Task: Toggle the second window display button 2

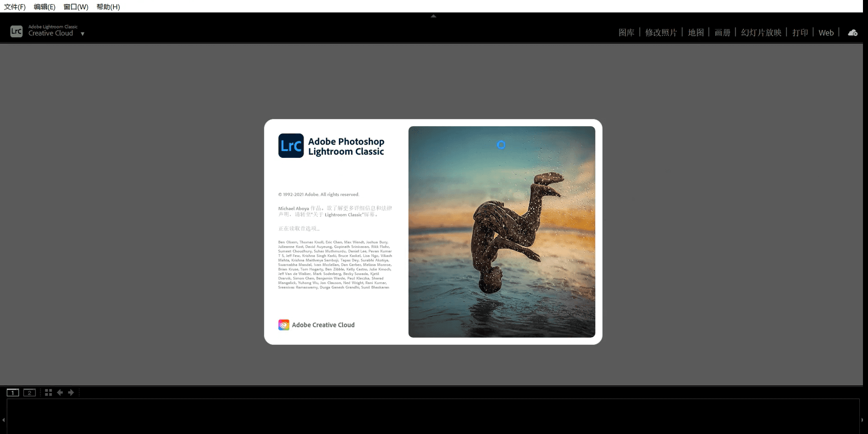Action: tap(29, 392)
